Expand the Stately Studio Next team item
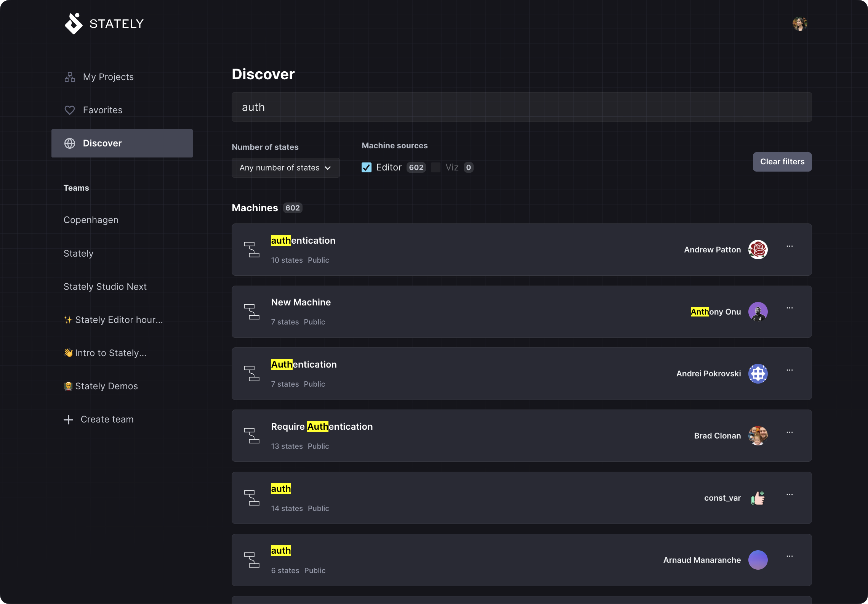868x604 pixels. tap(105, 286)
